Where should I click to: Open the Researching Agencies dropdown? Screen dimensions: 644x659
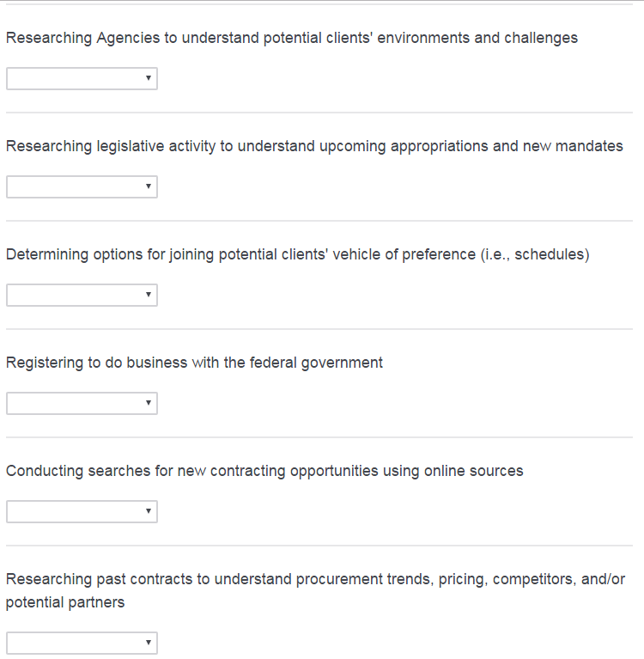click(x=82, y=79)
